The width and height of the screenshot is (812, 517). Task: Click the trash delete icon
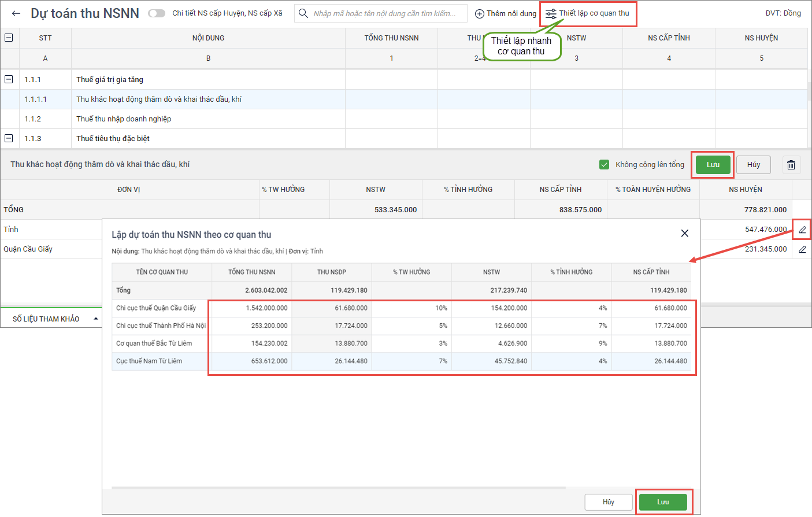791,165
